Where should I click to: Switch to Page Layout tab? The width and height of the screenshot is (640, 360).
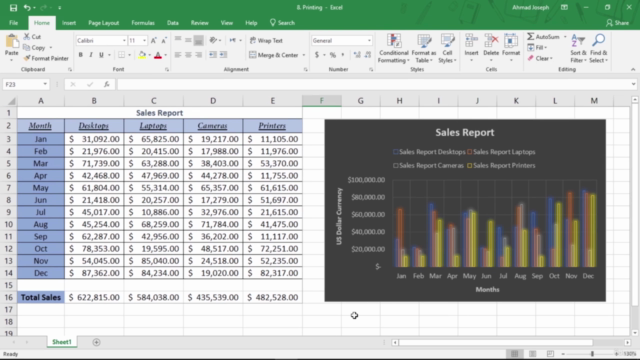[x=104, y=23]
